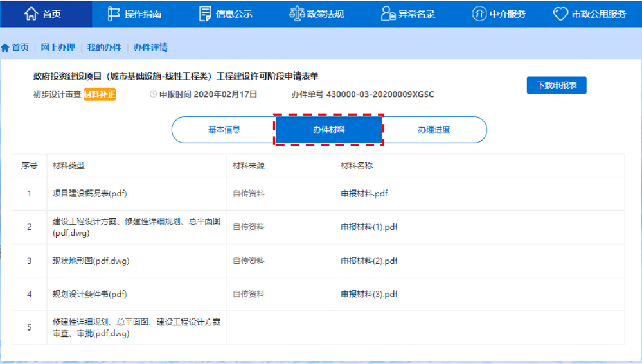The width and height of the screenshot is (642, 364).
Task: Click the scales icon beside 政策法规
Action: pyautogui.click(x=297, y=13)
